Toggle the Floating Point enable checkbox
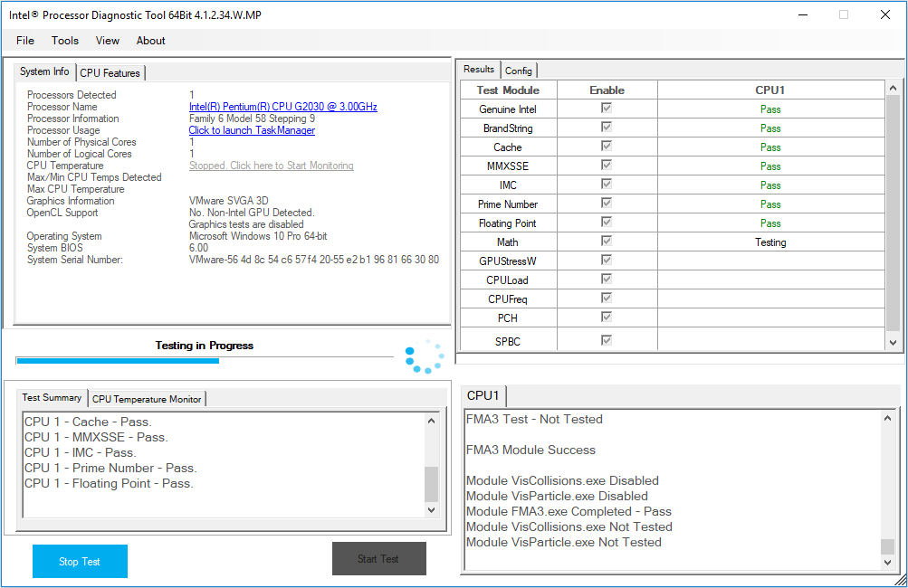Image resolution: width=908 pixels, height=588 pixels. (x=607, y=223)
